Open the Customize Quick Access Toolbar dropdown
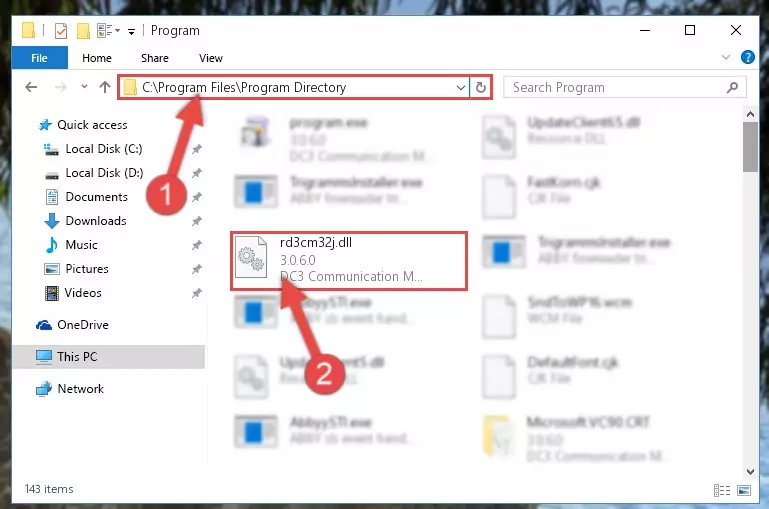The height and width of the screenshot is (509, 769). (x=131, y=32)
